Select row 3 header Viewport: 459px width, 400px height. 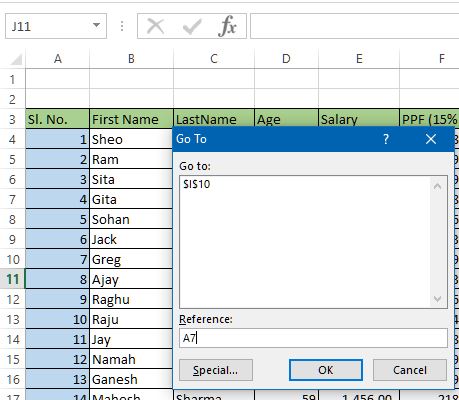coord(13,119)
